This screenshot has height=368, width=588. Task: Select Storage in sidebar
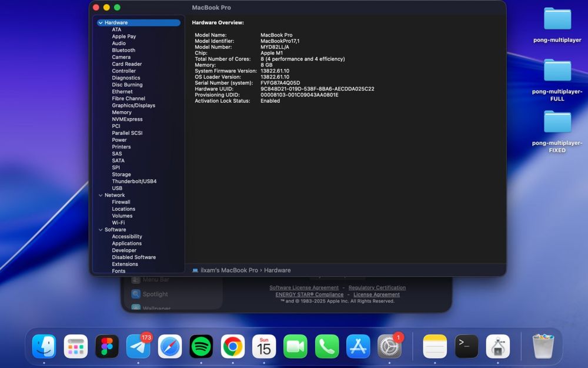(x=121, y=175)
